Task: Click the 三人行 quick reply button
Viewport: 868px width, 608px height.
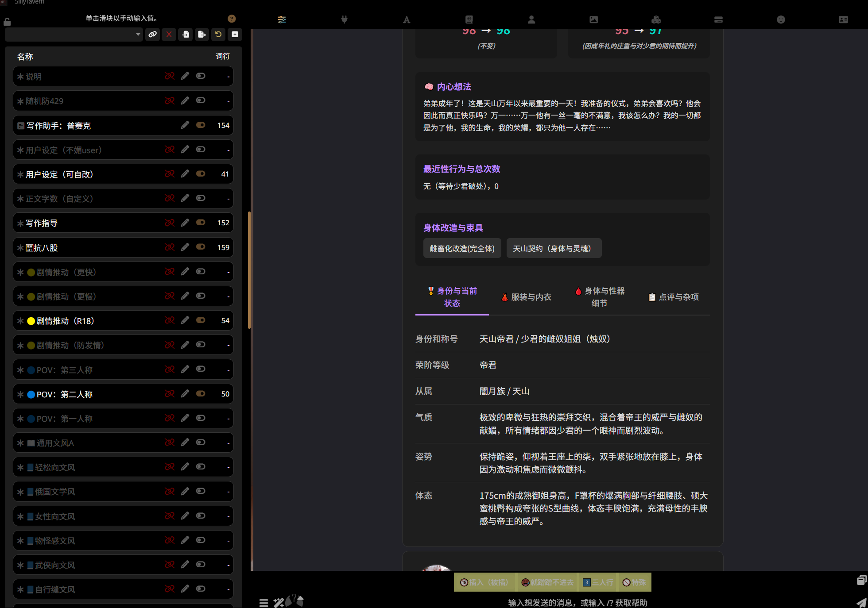Action: pyautogui.click(x=598, y=582)
